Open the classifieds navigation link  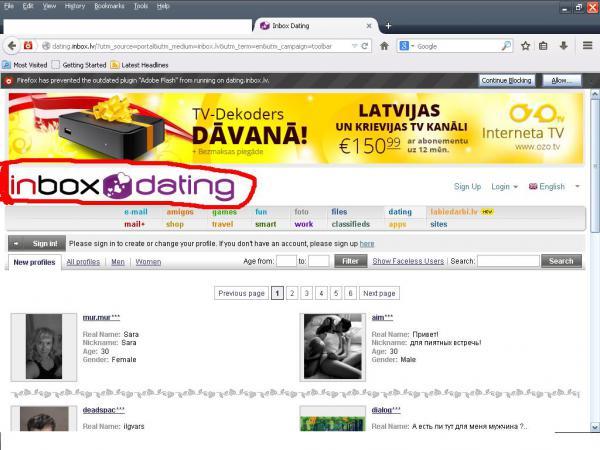(x=351, y=224)
